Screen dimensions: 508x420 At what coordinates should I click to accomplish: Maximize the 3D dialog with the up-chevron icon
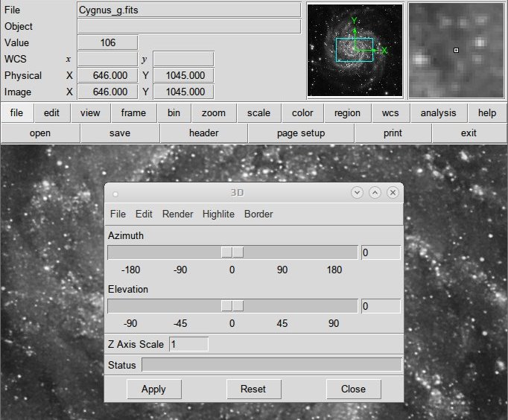pyautogui.click(x=375, y=193)
